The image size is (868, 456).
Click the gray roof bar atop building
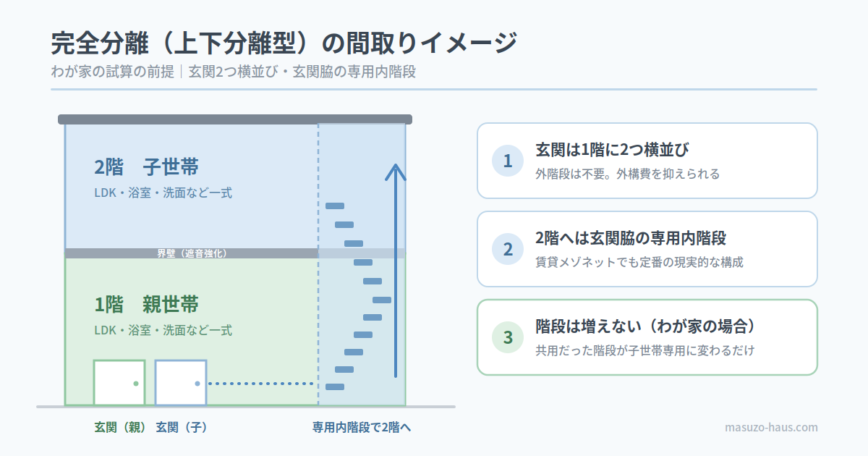(235, 119)
